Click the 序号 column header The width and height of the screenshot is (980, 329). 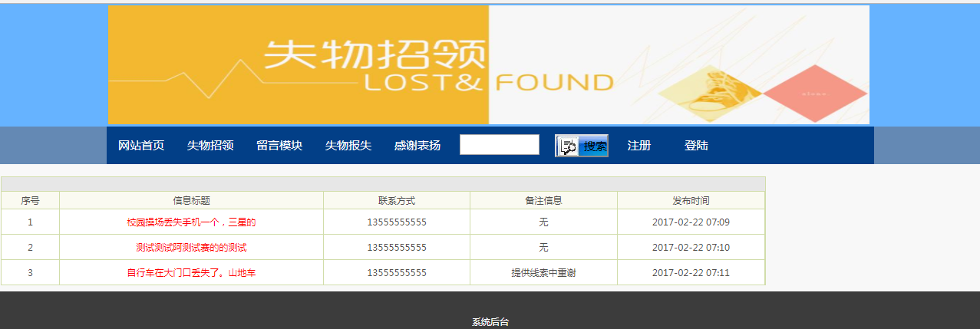pyautogui.click(x=30, y=200)
